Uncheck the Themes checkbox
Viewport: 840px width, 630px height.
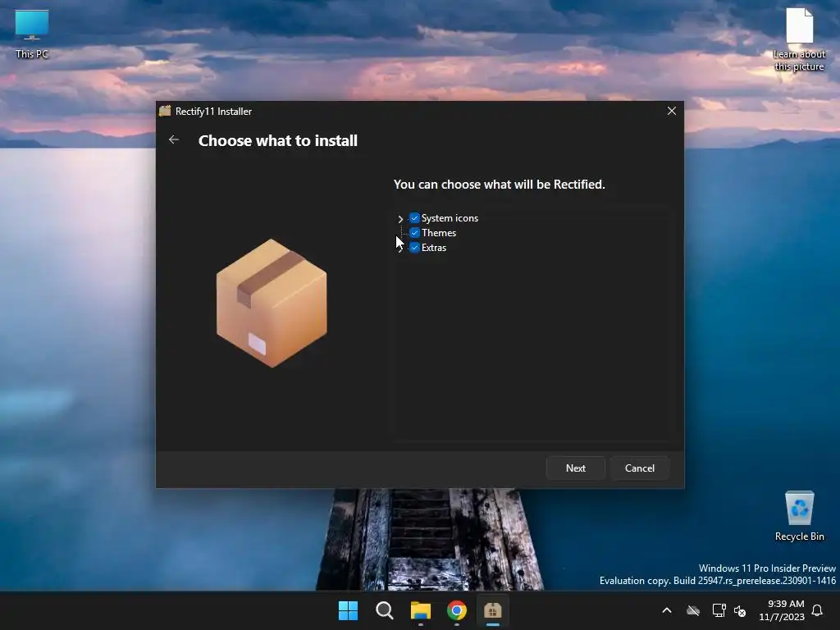(414, 232)
